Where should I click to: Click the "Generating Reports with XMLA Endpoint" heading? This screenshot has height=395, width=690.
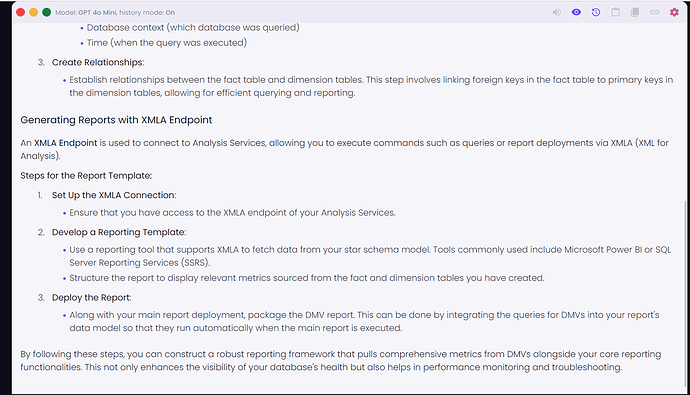(x=116, y=120)
